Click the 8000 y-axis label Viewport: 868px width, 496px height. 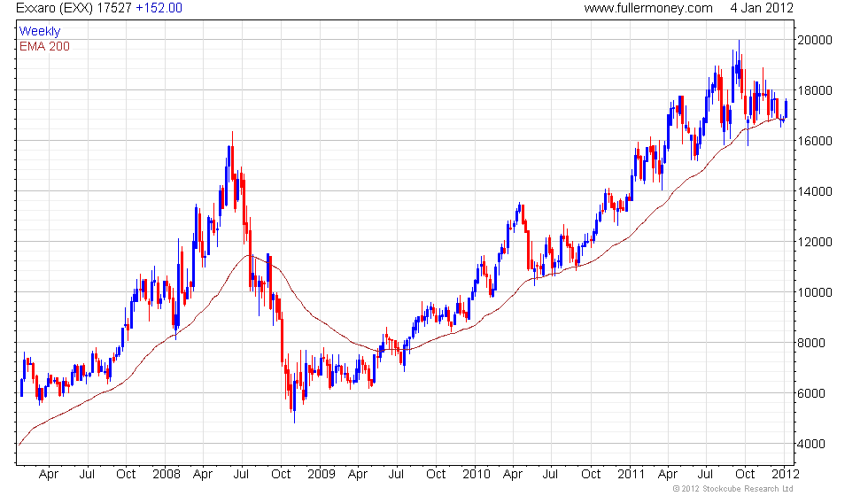pyautogui.click(x=811, y=343)
